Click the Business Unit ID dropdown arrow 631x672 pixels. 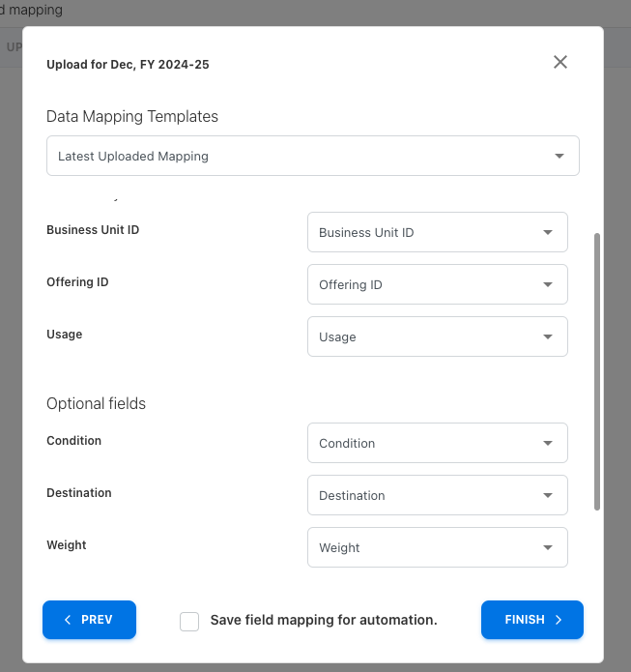click(x=548, y=233)
